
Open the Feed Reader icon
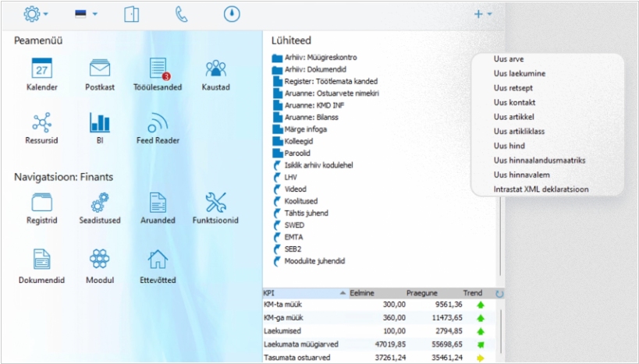(158, 123)
